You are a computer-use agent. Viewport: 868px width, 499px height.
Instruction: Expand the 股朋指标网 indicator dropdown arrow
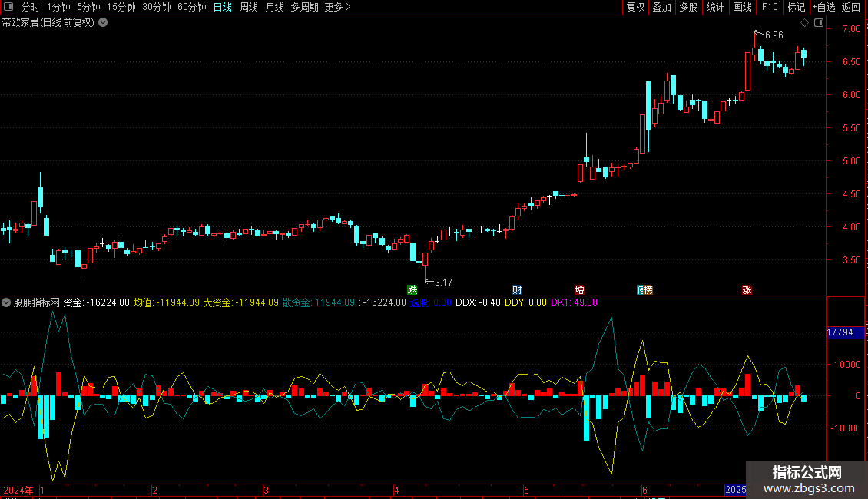tap(6, 302)
